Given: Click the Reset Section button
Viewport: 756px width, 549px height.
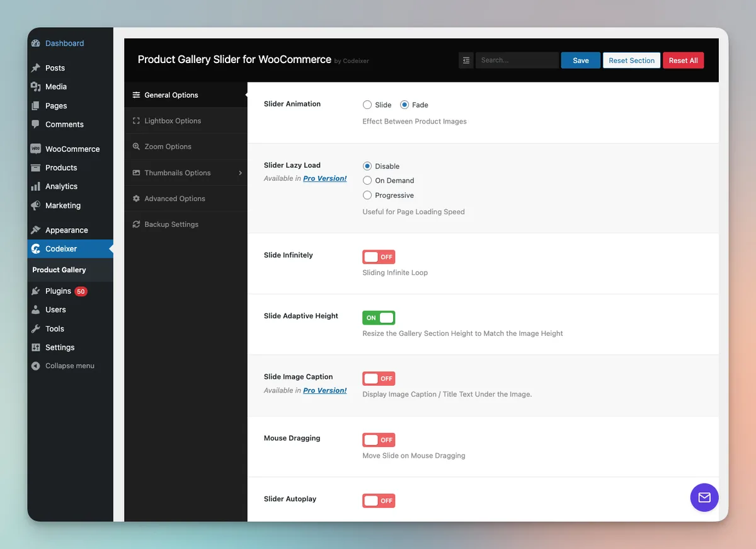Looking at the screenshot, I should tap(632, 61).
